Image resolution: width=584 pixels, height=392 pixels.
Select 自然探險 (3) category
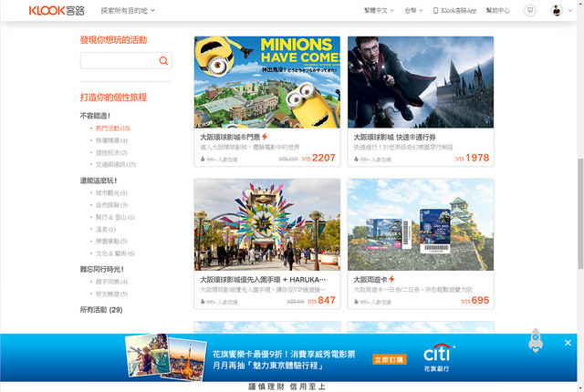pyautogui.click(x=111, y=205)
